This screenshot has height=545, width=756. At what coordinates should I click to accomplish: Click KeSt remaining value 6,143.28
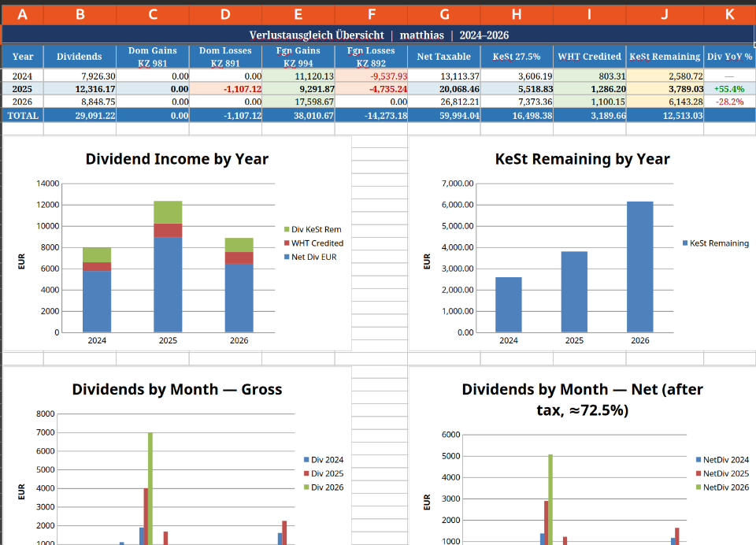(x=665, y=102)
